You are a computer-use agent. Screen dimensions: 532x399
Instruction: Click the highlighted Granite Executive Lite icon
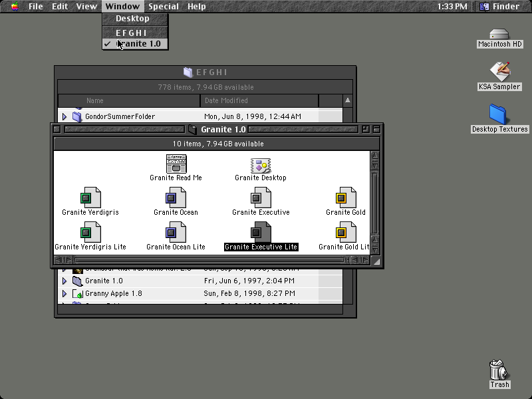point(261,232)
